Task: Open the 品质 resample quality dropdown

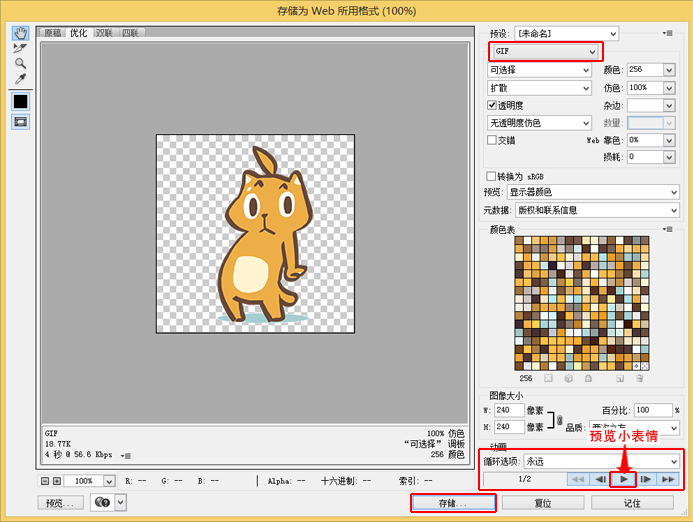Action: coord(634,427)
